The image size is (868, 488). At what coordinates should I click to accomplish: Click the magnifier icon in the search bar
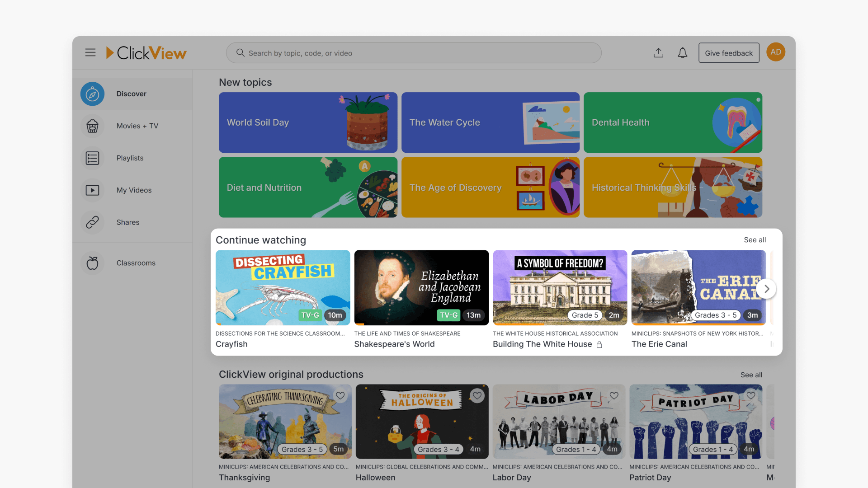point(240,53)
